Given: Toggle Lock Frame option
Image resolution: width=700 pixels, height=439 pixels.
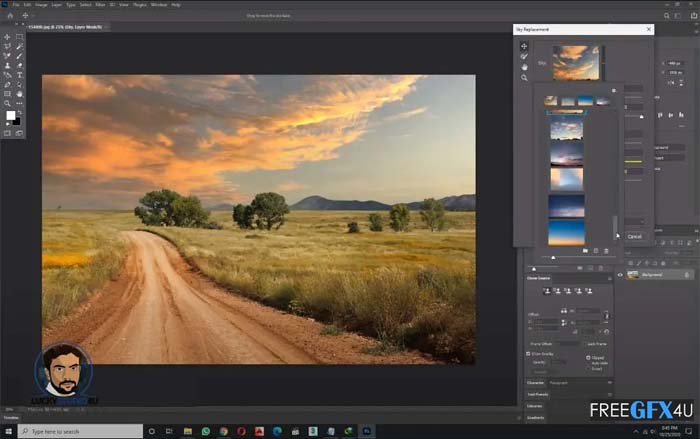Looking at the screenshot, I should (596, 344).
